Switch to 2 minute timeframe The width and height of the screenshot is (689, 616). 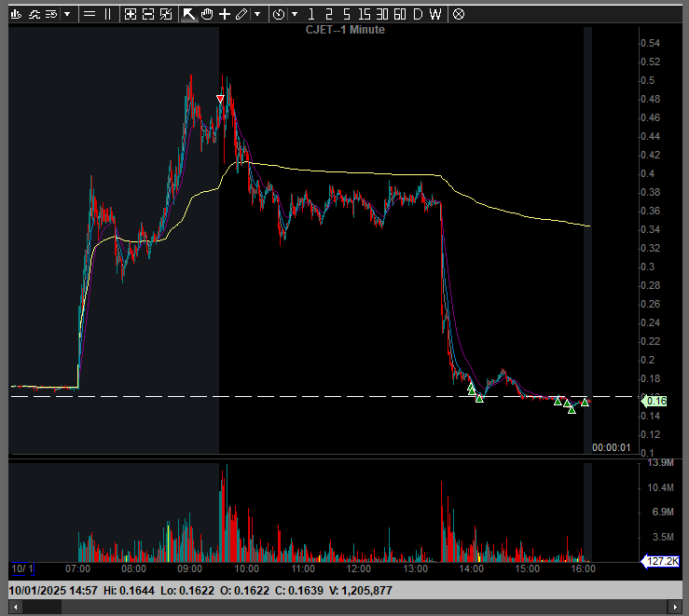[x=329, y=15]
